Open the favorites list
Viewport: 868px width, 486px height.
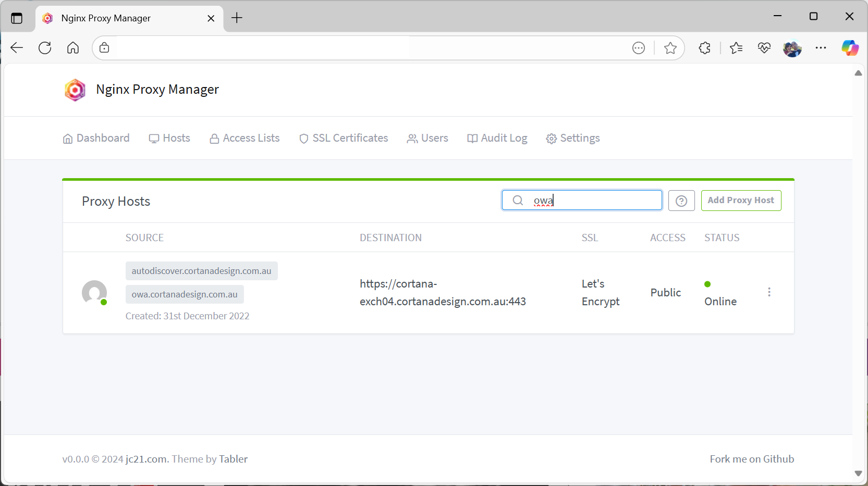click(736, 48)
